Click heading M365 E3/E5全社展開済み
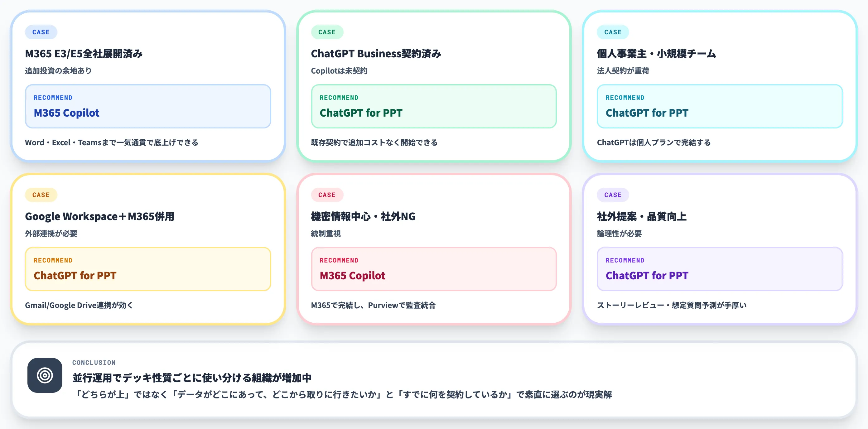Viewport: 868px width, 429px height. click(x=84, y=54)
